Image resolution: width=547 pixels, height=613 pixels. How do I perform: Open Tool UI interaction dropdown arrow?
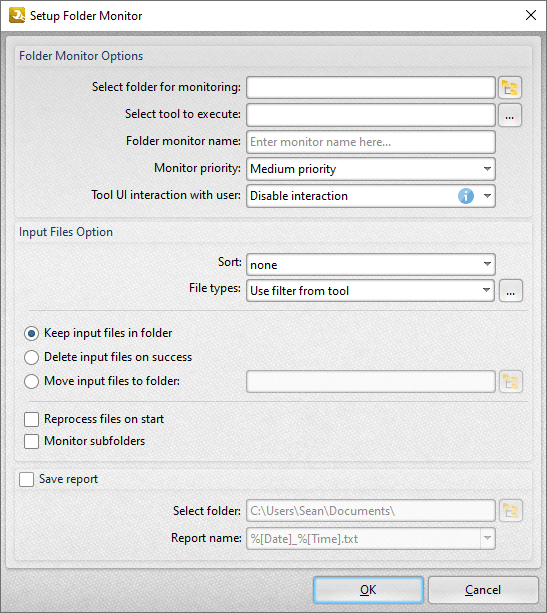pyautogui.click(x=487, y=196)
